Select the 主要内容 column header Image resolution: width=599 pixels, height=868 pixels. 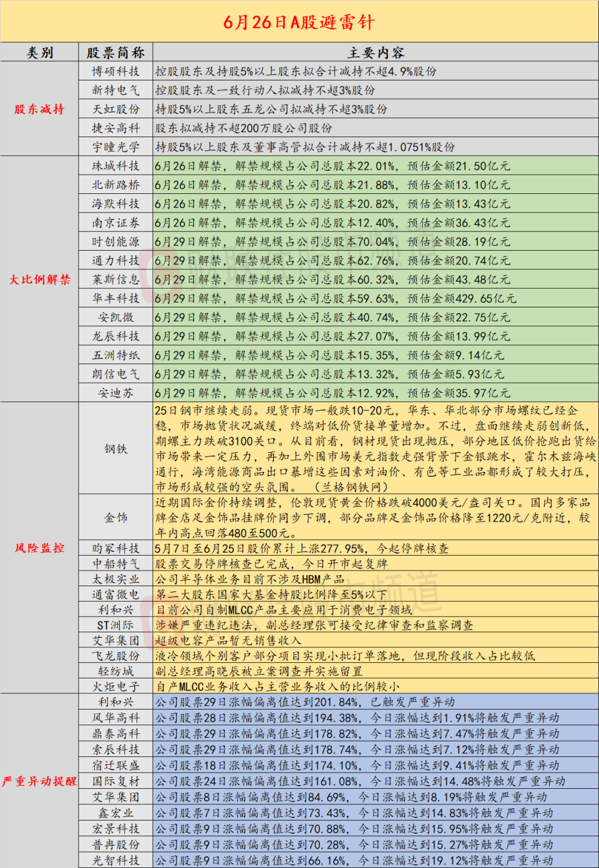tap(376, 52)
